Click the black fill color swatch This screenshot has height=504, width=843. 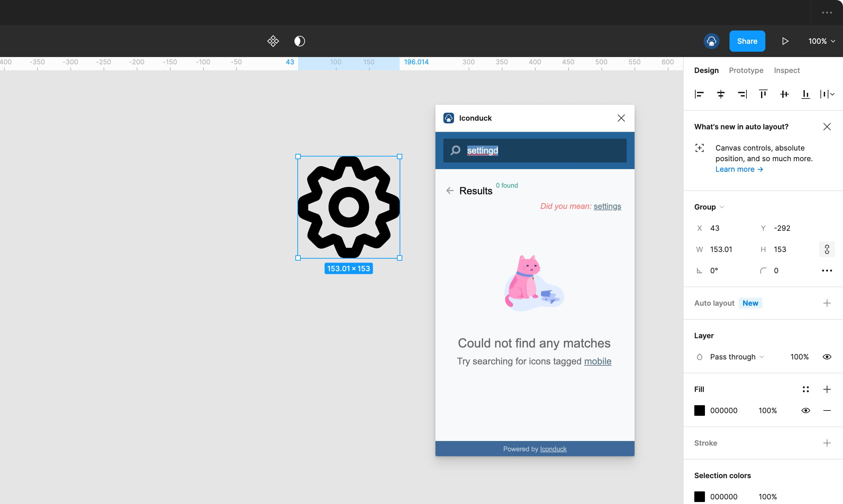click(700, 410)
